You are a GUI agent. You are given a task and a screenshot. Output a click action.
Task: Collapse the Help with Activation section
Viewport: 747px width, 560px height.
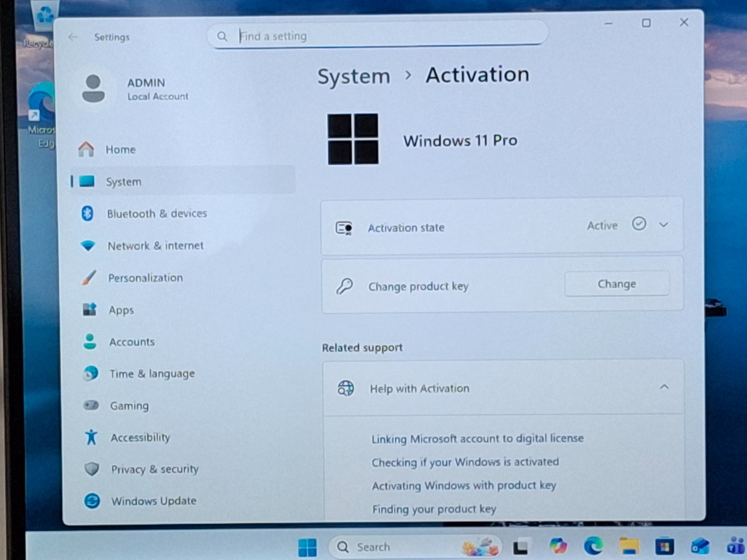(x=664, y=387)
